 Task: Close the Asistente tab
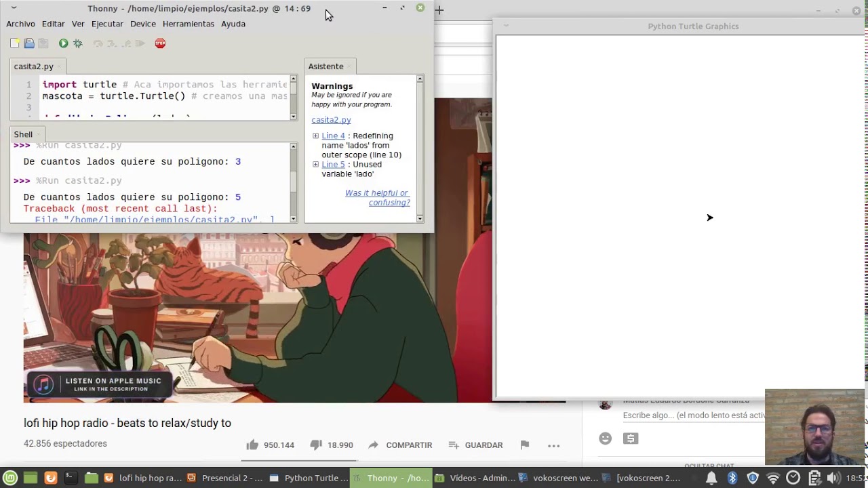coord(349,66)
